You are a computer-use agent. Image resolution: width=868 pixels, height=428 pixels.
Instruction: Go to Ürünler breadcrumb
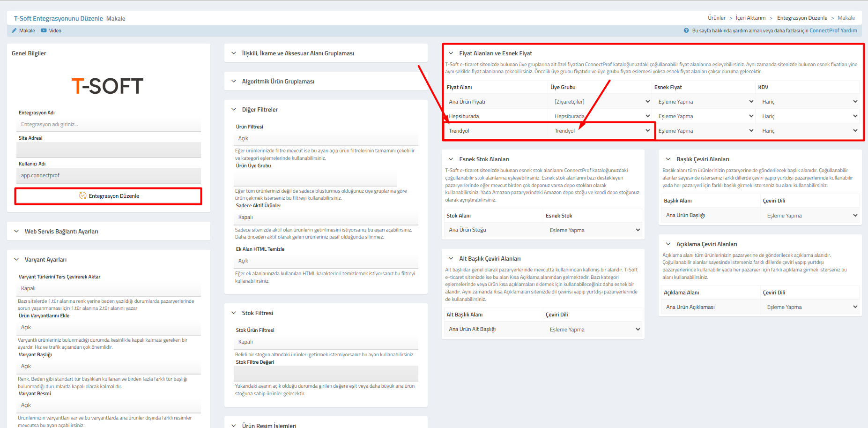(717, 18)
